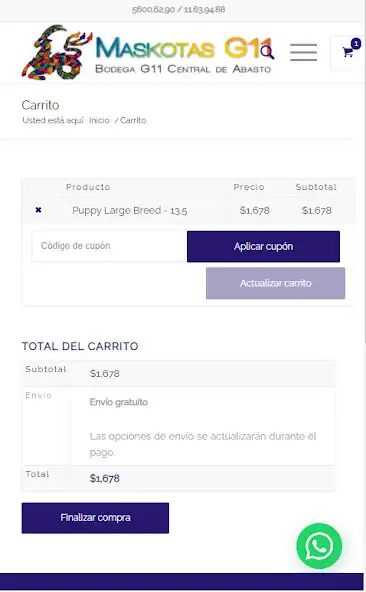Proceed with Finalizar compra button

[95, 518]
